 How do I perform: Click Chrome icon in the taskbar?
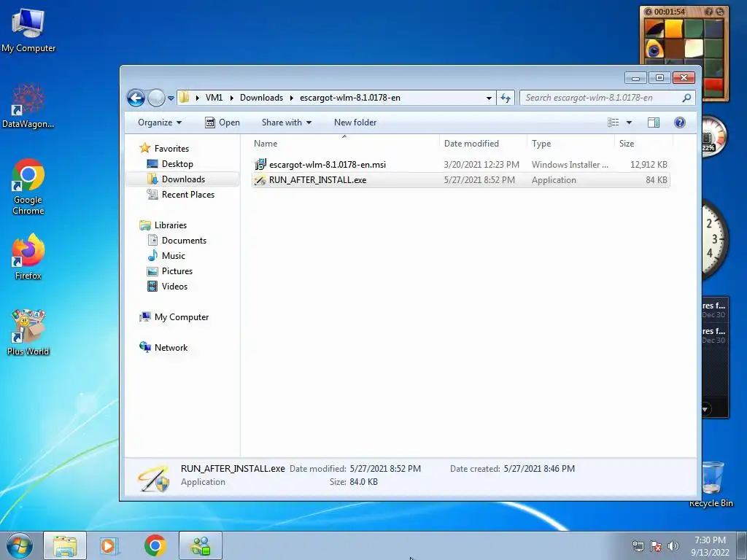point(155,545)
